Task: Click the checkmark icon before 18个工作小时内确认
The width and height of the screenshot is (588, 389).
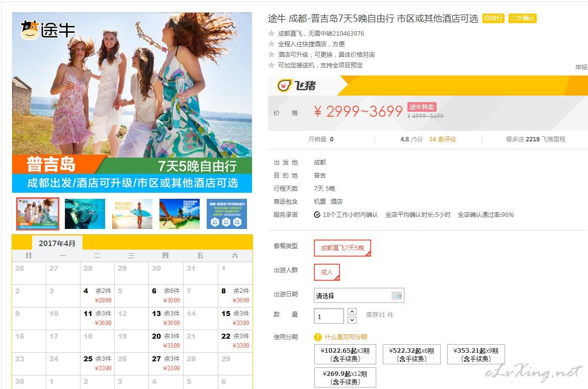Action: coord(317,214)
